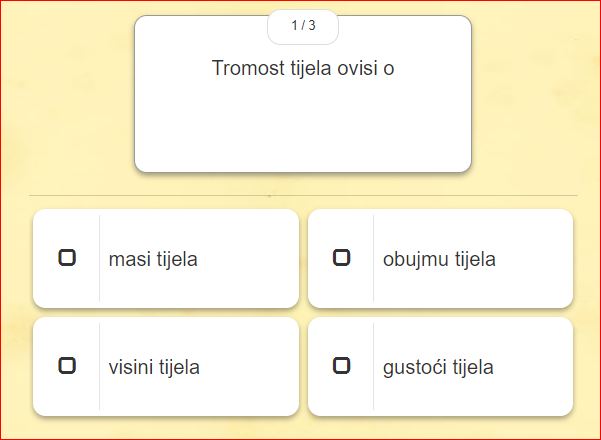601x440 pixels.
Task: Click the blank area below the question text
Action: point(303,130)
